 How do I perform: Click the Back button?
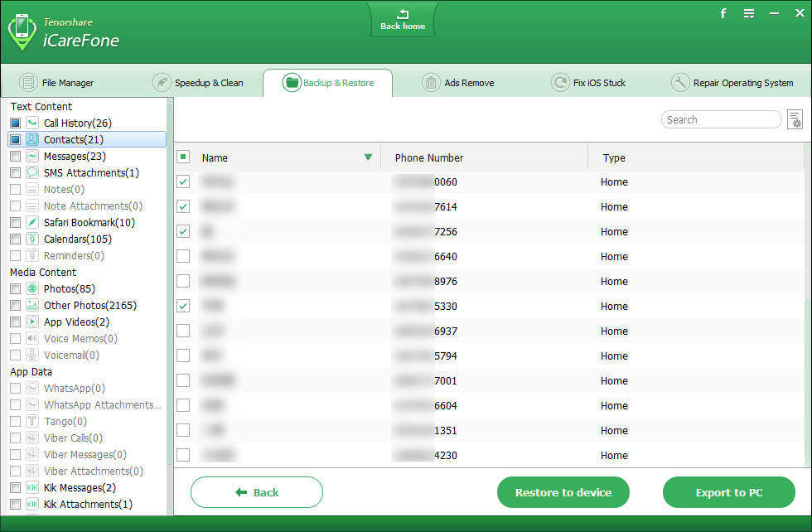pyautogui.click(x=257, y=492)
